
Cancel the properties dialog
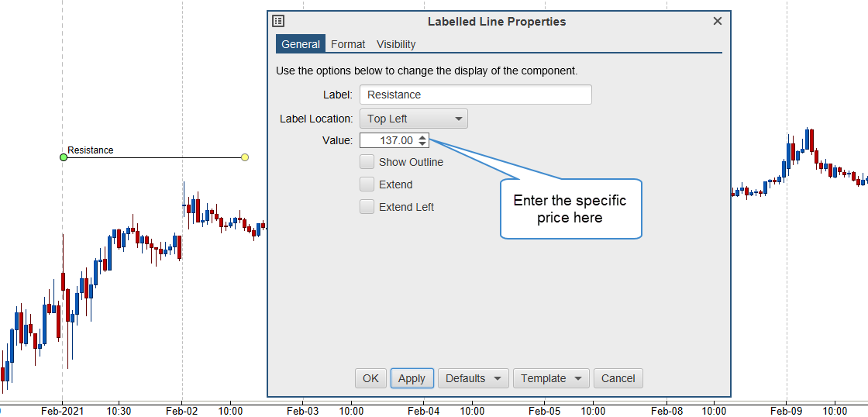tap(618, 378)
